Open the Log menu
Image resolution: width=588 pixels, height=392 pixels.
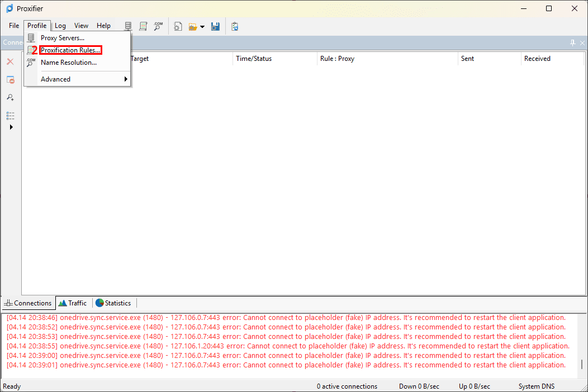[60, 26]
